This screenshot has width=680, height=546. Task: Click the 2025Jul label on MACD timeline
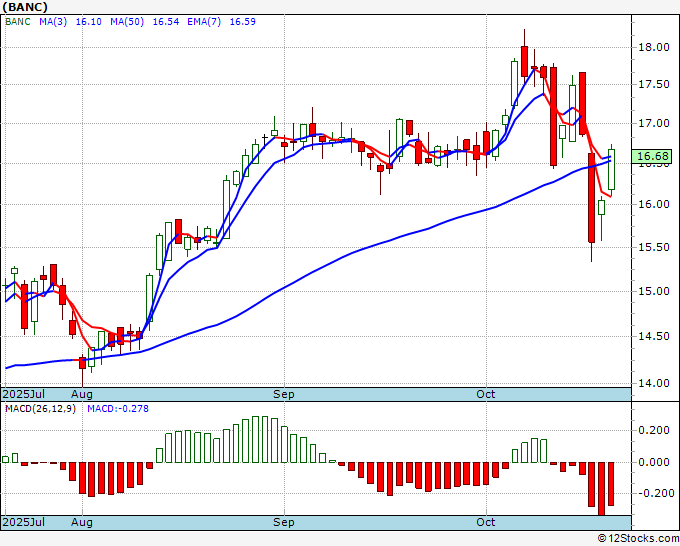[x=23, y=522]
